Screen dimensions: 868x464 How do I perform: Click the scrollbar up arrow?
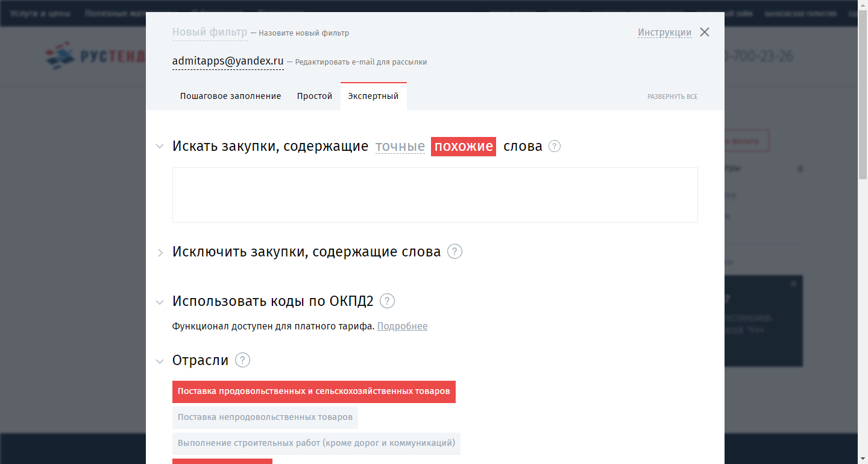(x=863, y=5)
